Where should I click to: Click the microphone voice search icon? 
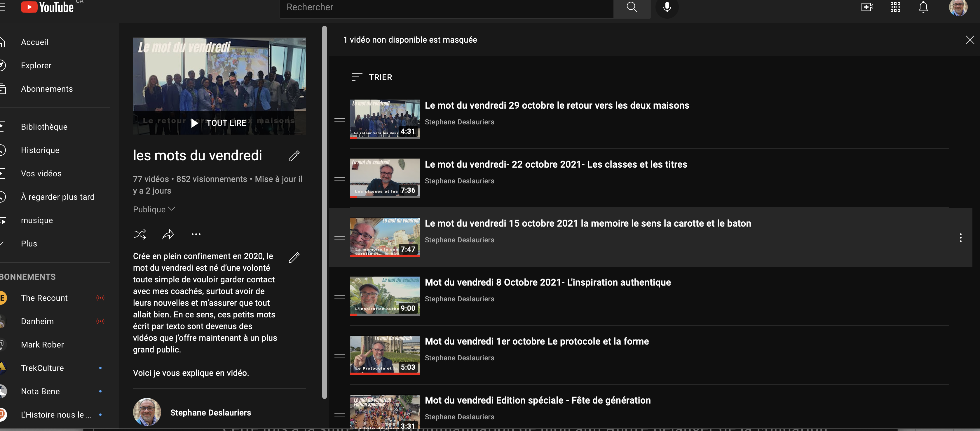[x=667, y=7]
